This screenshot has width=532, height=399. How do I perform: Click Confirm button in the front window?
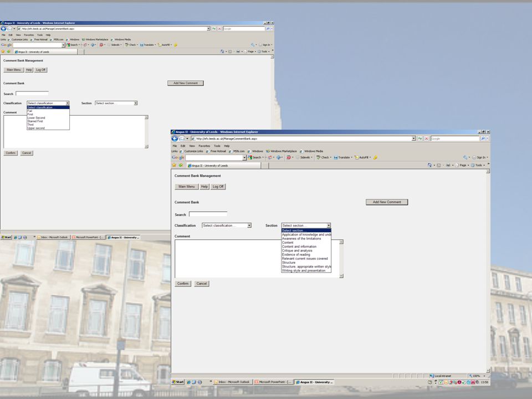pos(182,284)
